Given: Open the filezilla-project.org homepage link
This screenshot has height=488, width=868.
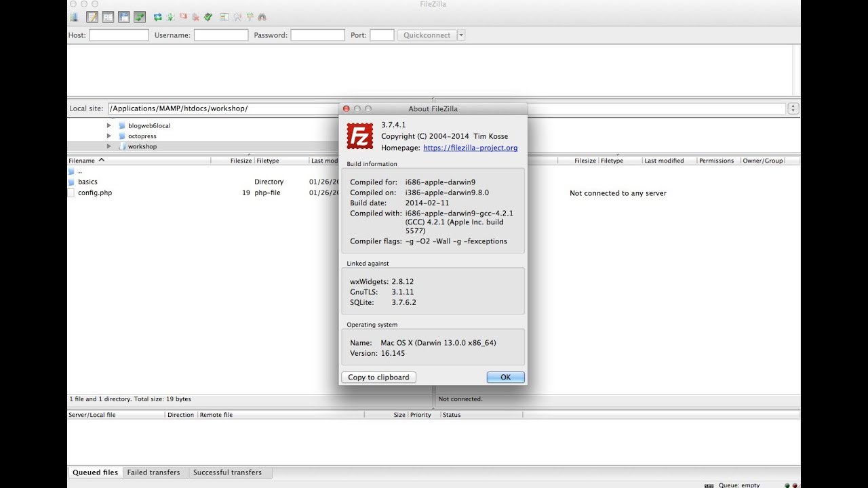Looking at the screenshot, I should pos(471,148).
